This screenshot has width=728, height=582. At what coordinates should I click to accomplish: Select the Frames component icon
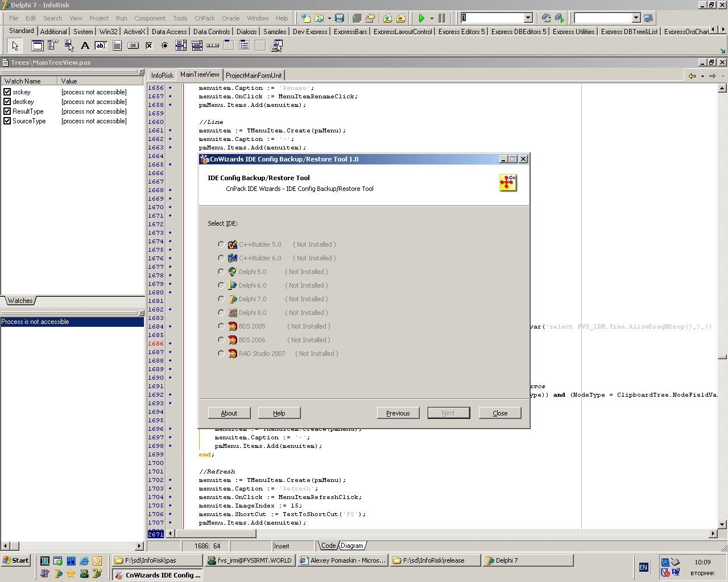click(37, 45)
